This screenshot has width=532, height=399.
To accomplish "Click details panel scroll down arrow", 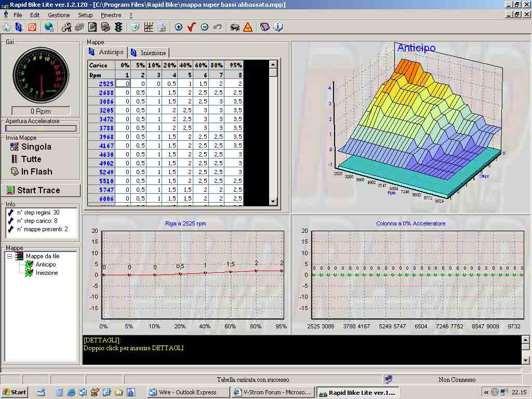I will [x=525, y=361].
